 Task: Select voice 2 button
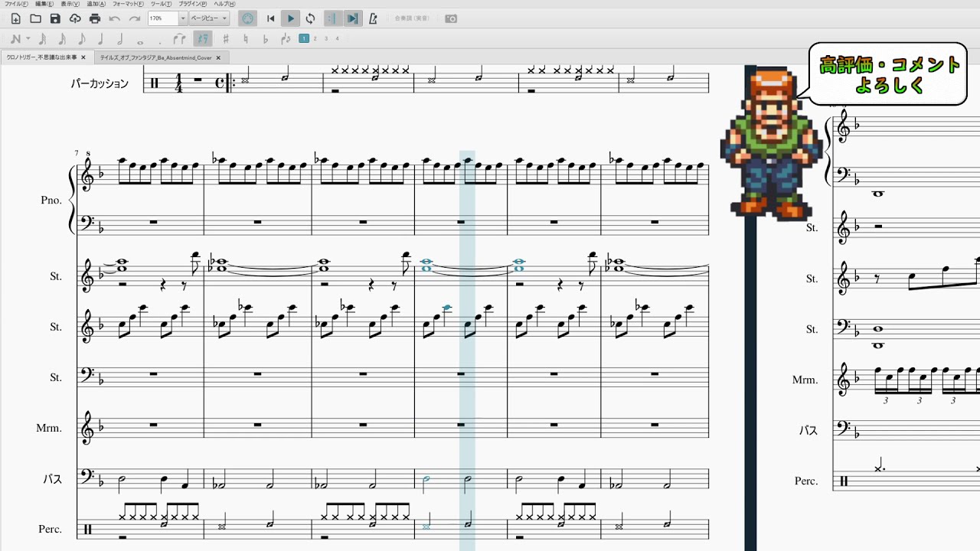click(315, 38)
